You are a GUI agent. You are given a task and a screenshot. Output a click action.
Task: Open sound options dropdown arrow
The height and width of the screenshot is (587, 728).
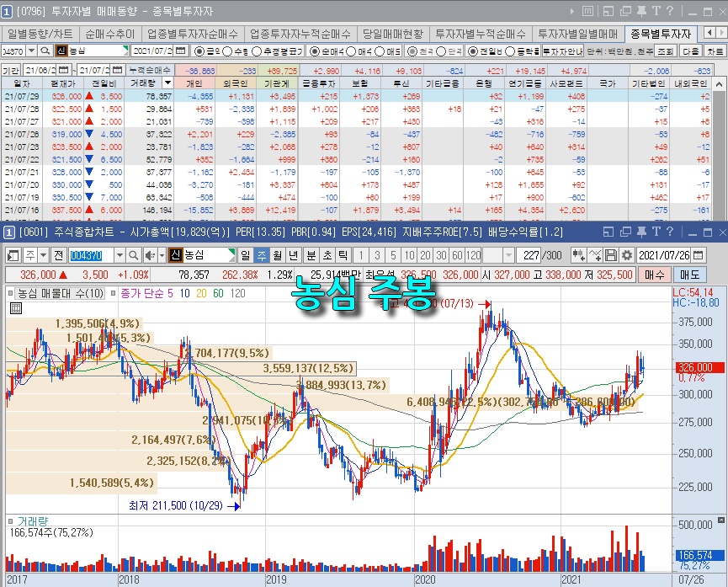point(162,255)
